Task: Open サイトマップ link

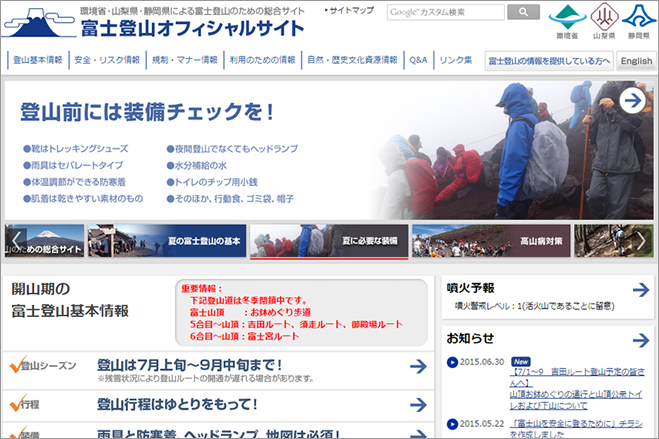Action: 350,11
